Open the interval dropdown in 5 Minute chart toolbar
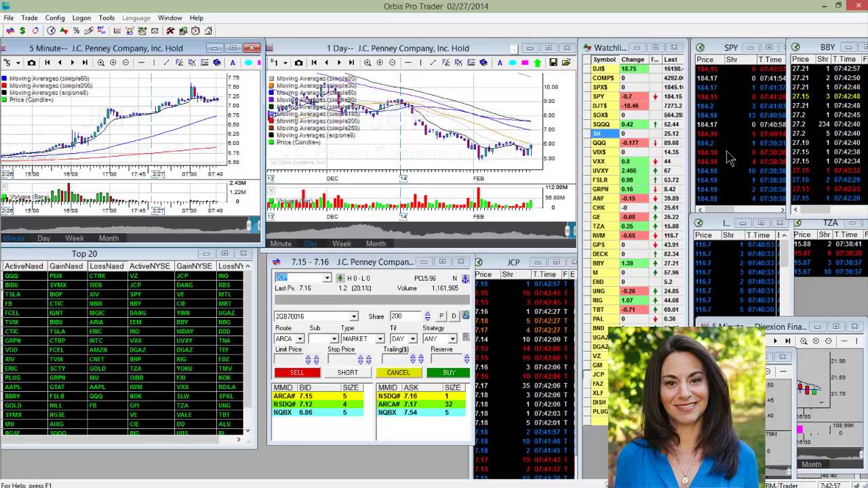This screenshot has width=868, height=488. click(18, 63)
